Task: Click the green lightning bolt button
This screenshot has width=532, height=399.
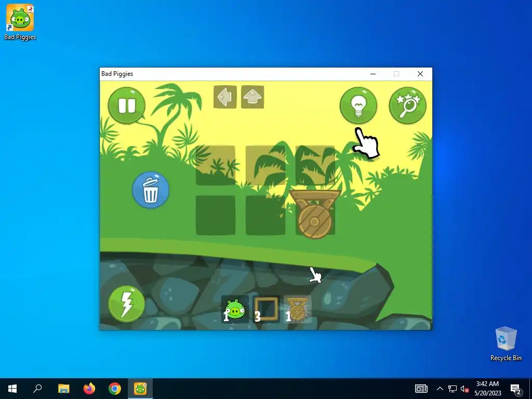Action: tap(126, 303)
